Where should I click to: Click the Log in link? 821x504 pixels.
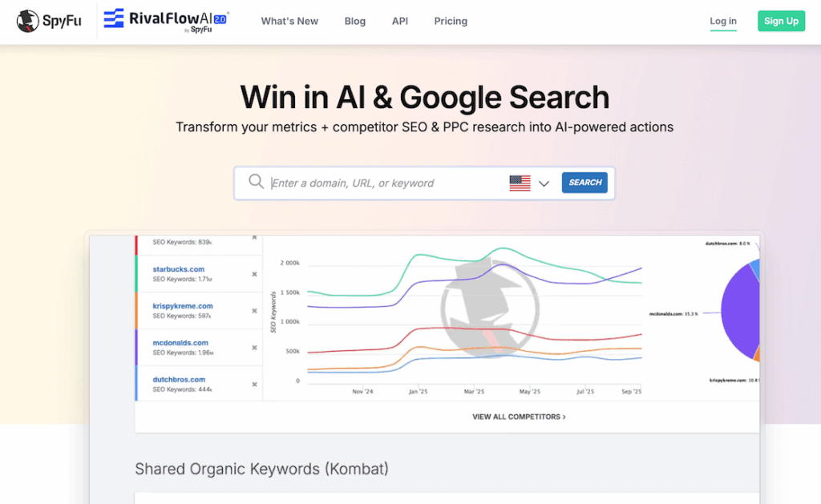point(722,21)
